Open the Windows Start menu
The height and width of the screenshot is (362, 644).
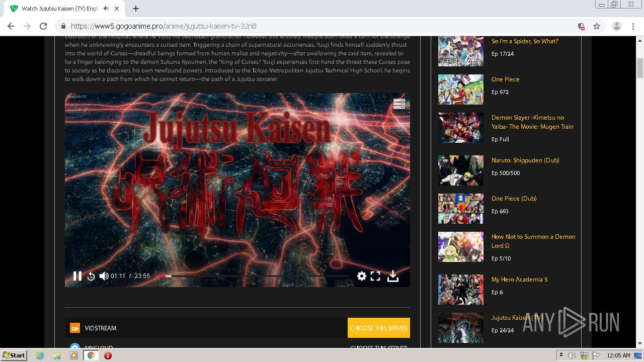[x=14, y=355]
